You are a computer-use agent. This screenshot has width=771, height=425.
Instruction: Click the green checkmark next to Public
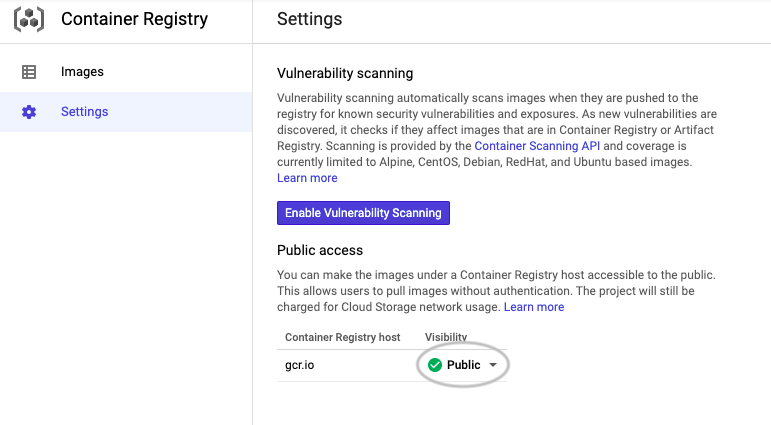(435, 365)
